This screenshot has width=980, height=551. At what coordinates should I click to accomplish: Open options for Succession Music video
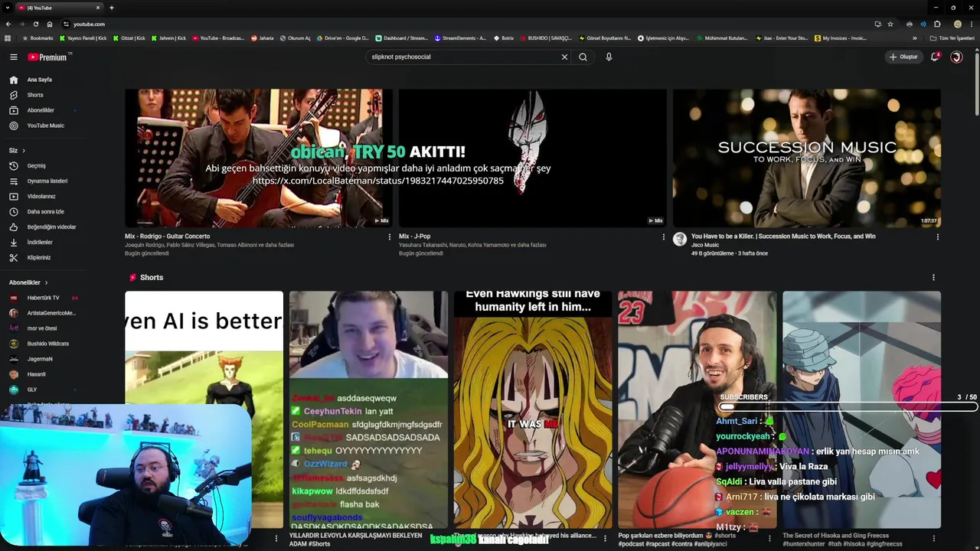point(937,237)
